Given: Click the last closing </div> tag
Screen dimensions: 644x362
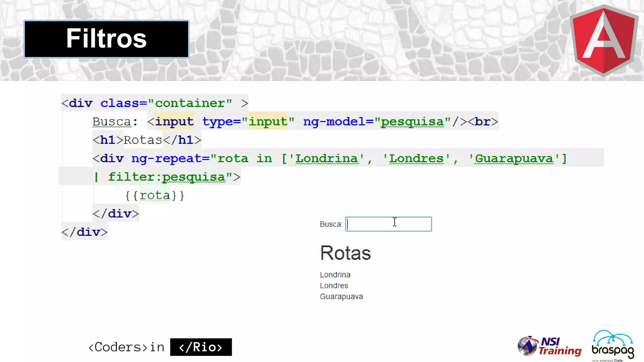Looking at the screenshot, I should click(x=84, y=232).
